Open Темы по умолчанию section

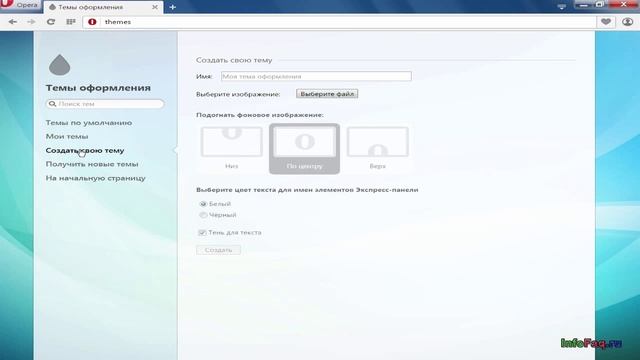point(89,122)
